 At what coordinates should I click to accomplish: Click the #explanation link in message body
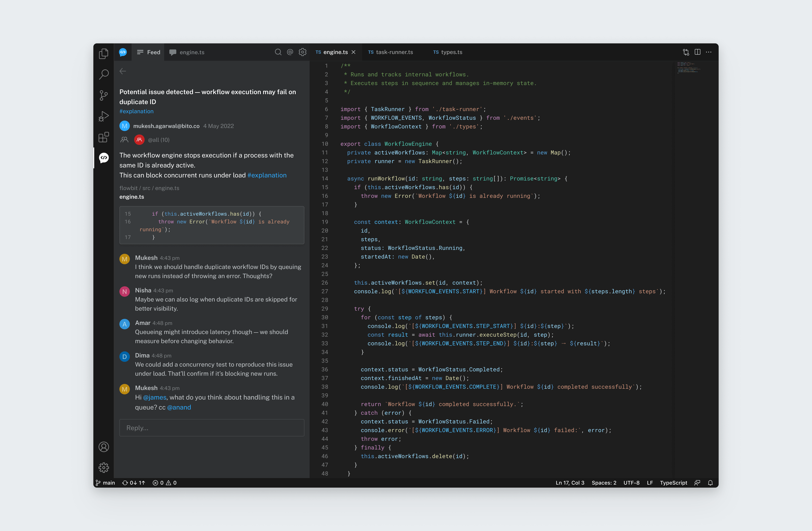pos(267,175)
